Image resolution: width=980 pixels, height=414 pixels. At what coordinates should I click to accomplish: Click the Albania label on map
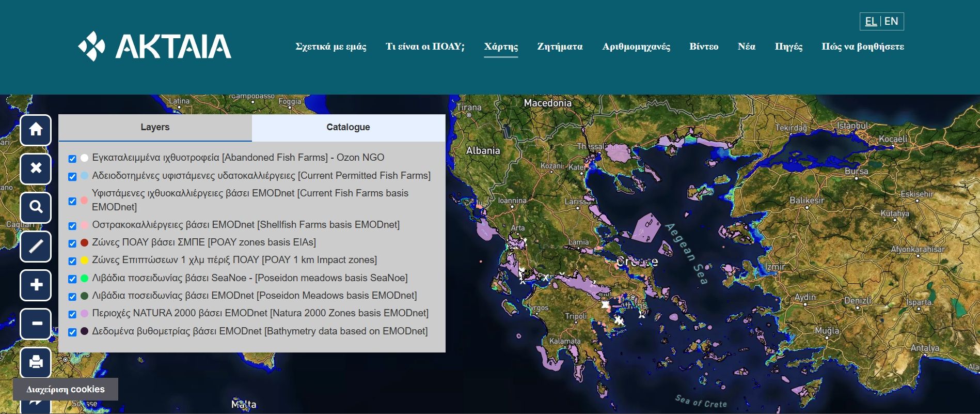pyautogui.click(x=483, y=150)
